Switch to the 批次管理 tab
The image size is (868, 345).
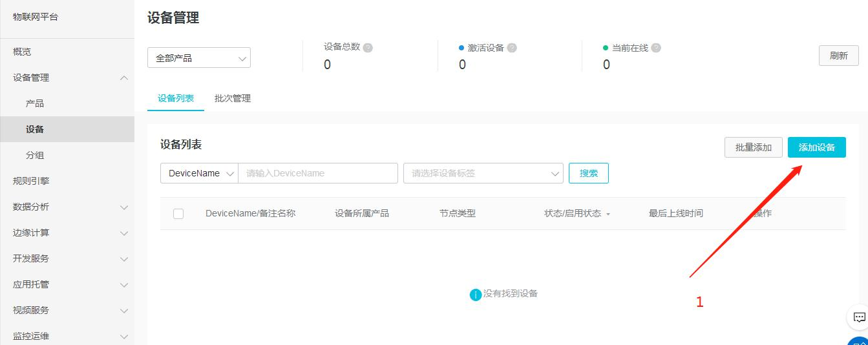coord(233,98)
